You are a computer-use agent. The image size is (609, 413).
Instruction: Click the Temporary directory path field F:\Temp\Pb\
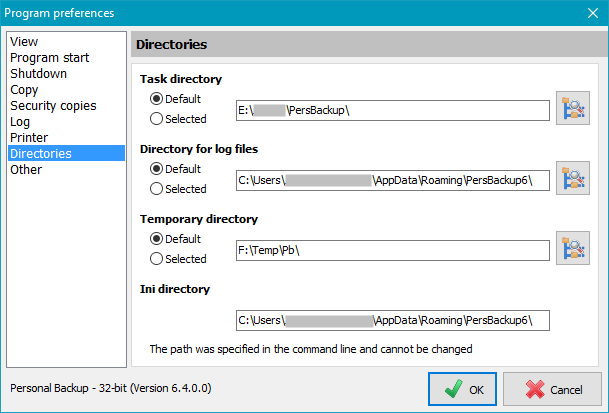393,250
